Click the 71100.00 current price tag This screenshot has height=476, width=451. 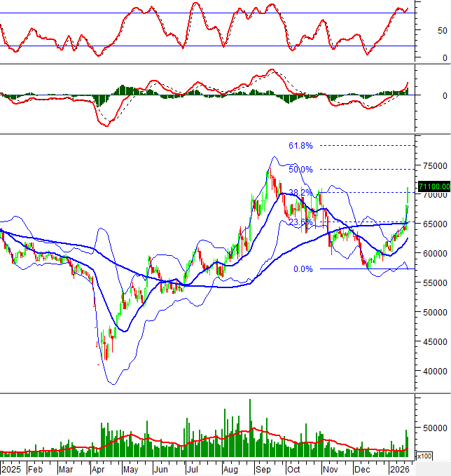tap(433, 186)
